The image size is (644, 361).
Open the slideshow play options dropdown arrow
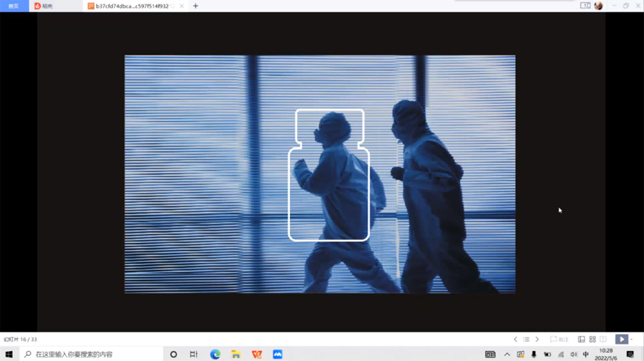(632, 340)
